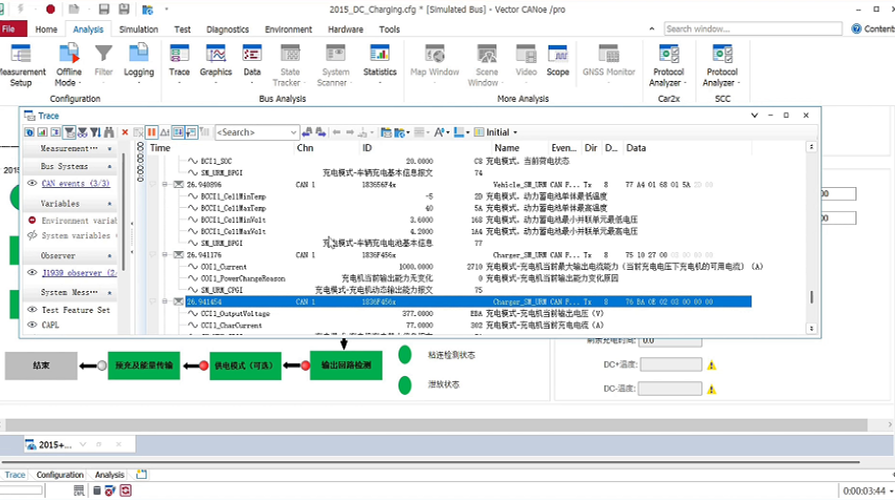Collapse the Bus Systems section
The width and height of the screenshot is (895, 500).
click(x=109, y=167)
